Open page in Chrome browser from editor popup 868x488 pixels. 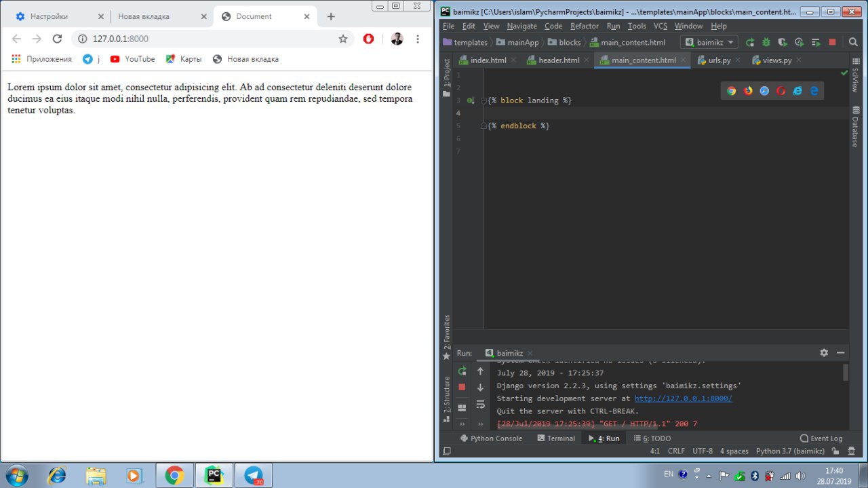(731, 91)
